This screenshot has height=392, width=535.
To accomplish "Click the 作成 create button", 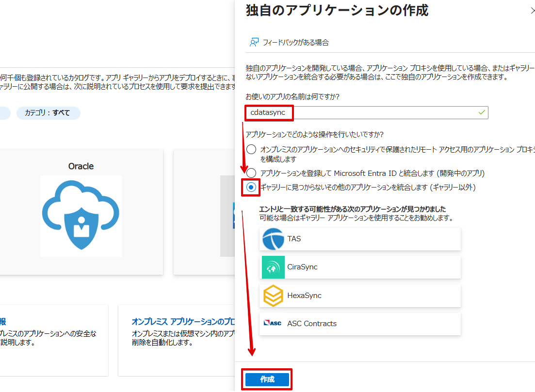I will pyautogui.click(x=267, y=379).
